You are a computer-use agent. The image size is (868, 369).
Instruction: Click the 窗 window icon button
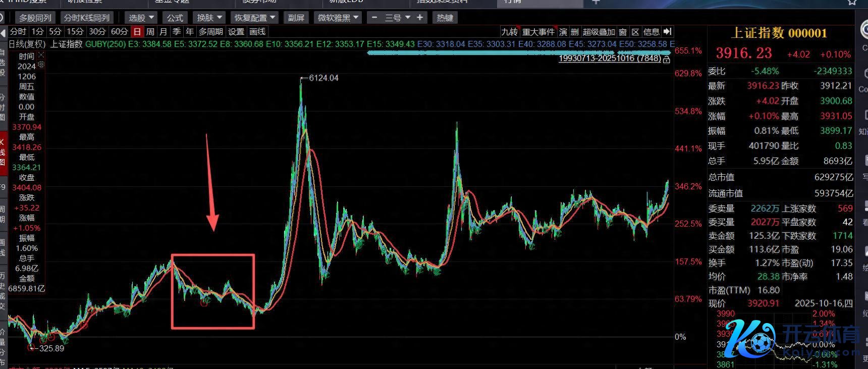[x=623, y=32]
